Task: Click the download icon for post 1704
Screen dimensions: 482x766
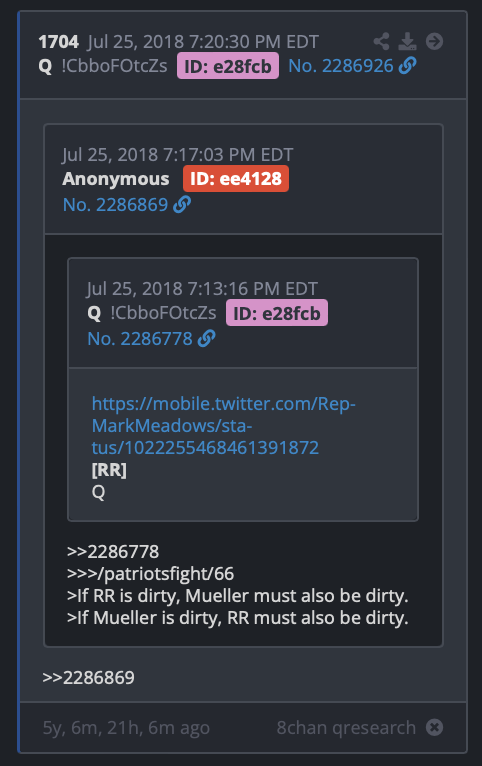Action: (407, 42)
